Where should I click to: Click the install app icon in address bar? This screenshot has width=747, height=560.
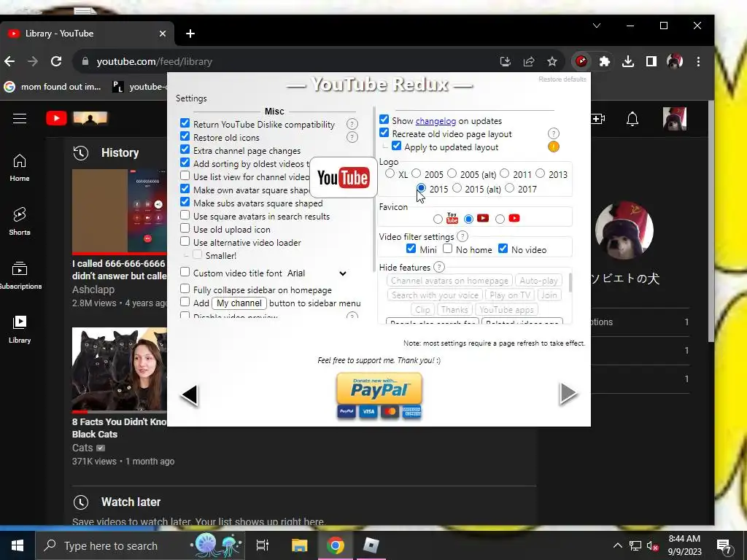pos(506,61)
